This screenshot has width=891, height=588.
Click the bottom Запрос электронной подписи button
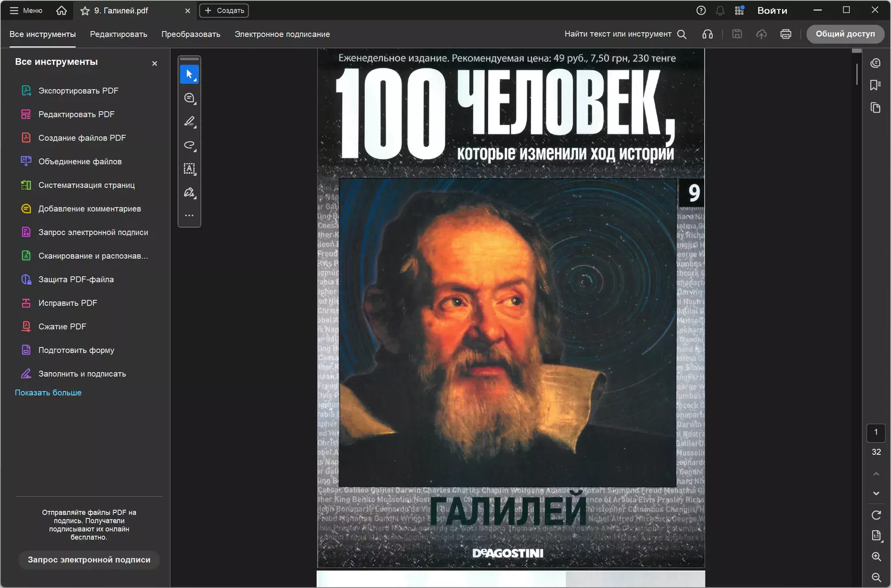89,560
